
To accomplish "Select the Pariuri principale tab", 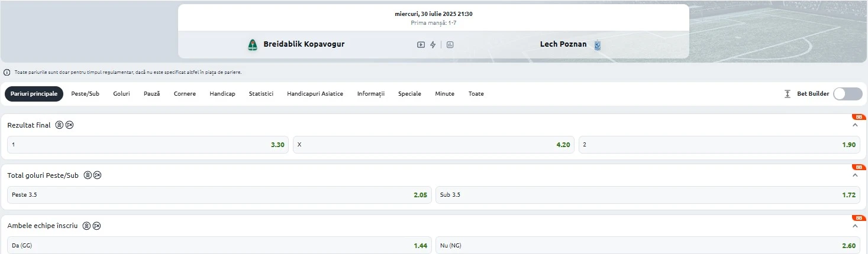I will (x=34, y=94).
